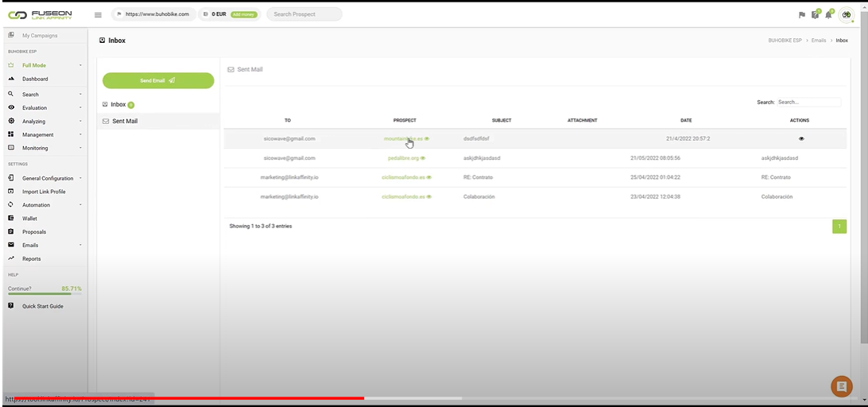This screenshot has height=407, width=868.
Task: Click the Wallet sidebar icon
Action: pyautogui.click(x=11, y=218)
